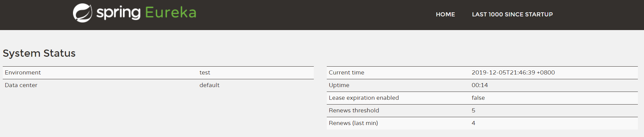Click the Uptime row label
The height and width of the screenshot is (137, 644).
339,85
